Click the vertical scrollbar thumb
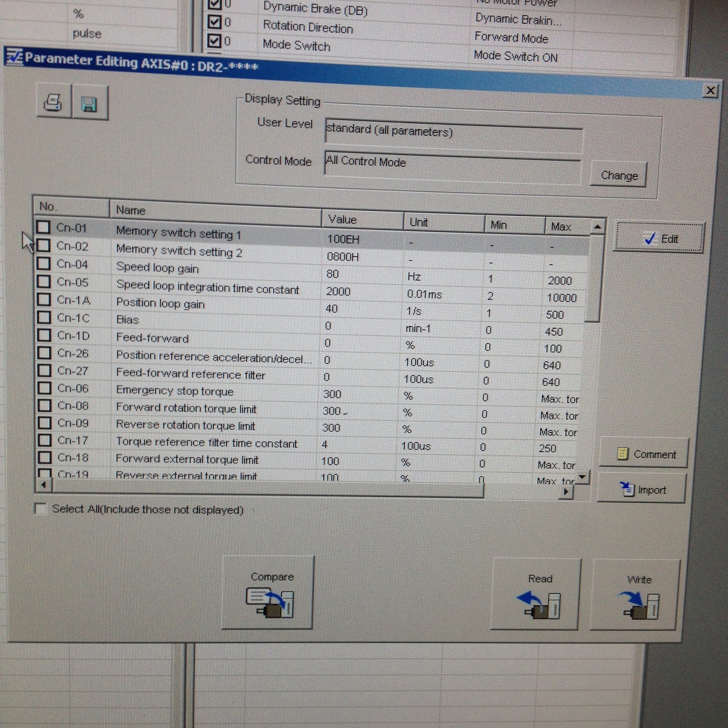Viewport: 728px width, 728px height. [595, 278]
